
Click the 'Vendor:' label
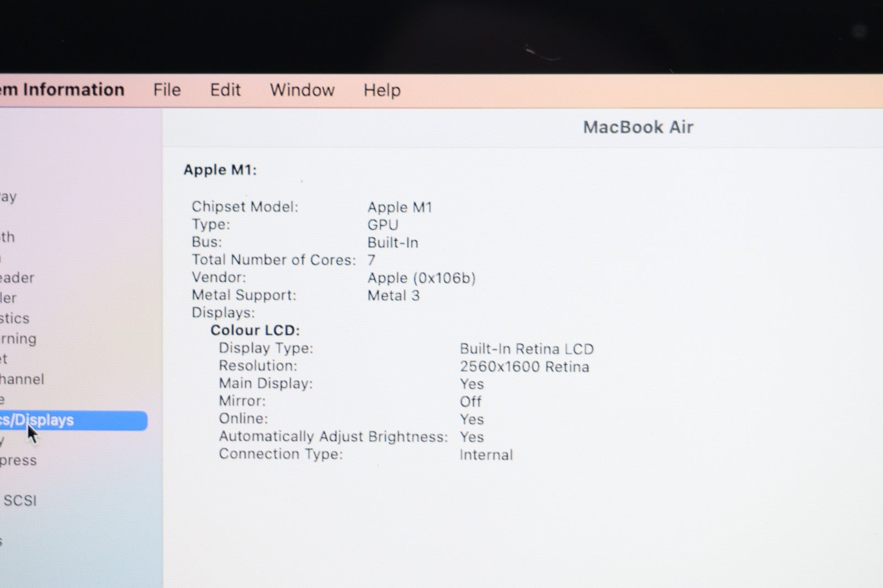(219, 277)
